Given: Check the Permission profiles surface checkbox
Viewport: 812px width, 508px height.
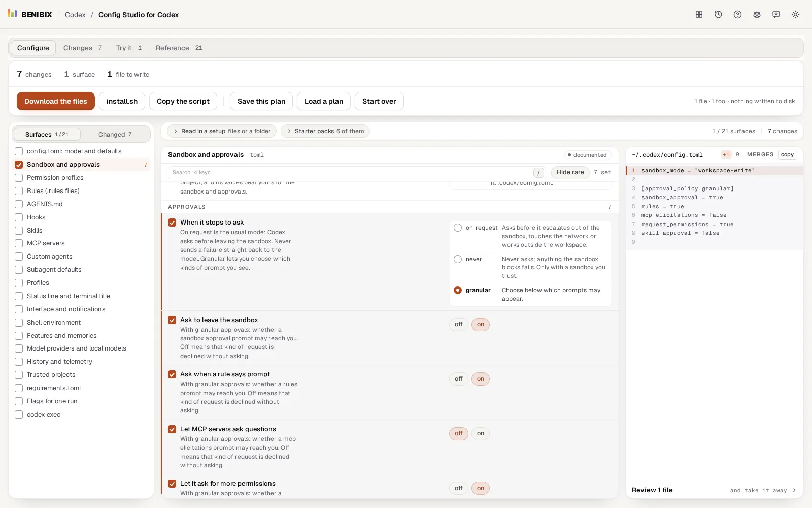Looking at the screenshot, I should point(19,178).
